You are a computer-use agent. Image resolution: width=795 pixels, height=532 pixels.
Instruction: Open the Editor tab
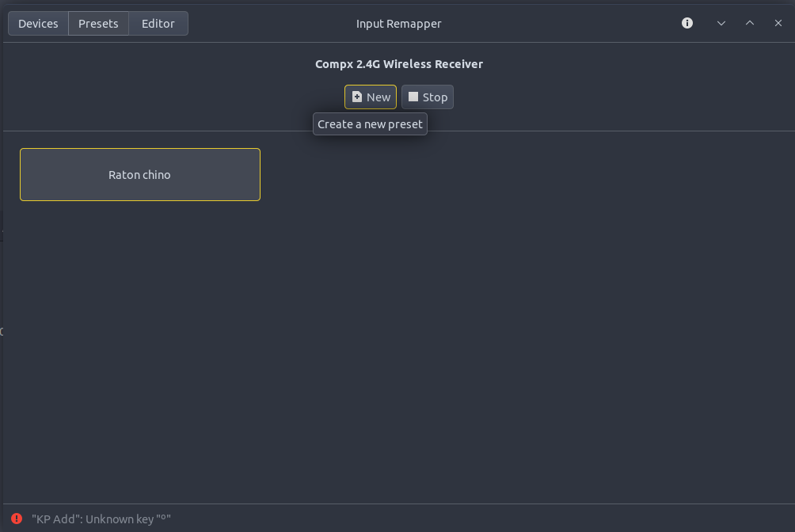(158, 24)
